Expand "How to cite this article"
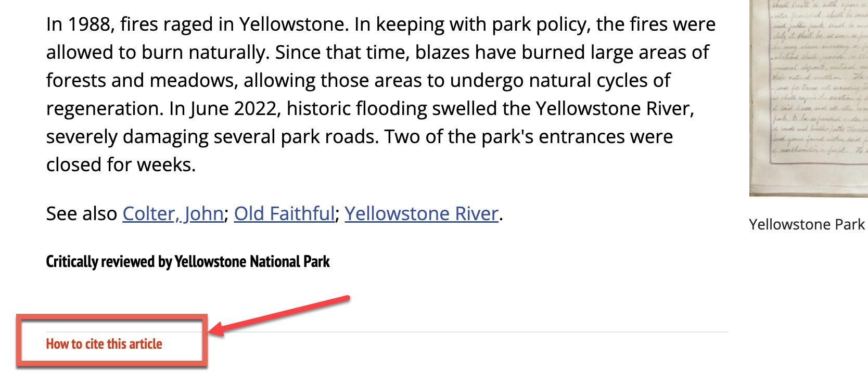The height and width of the screenshot is (382, 868). [x=104, y=344]
